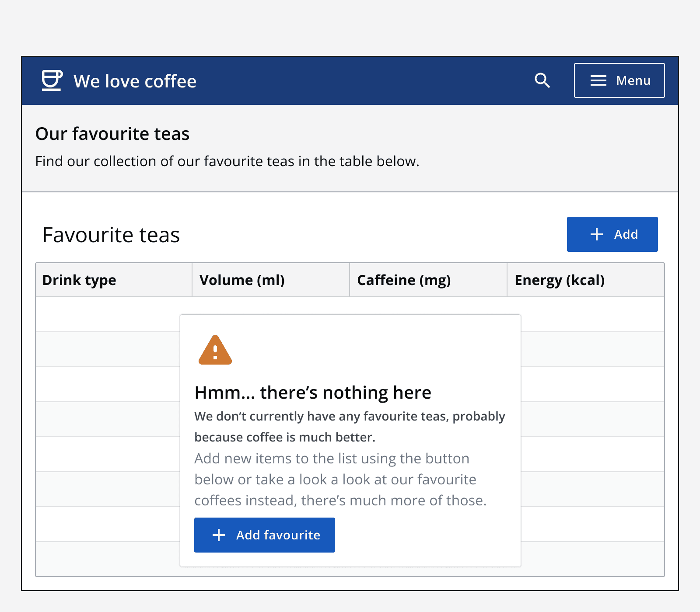Click the We love coffee site title
Image resolution: width=700 pixels, height=612 pixels.
click(134, 80)
